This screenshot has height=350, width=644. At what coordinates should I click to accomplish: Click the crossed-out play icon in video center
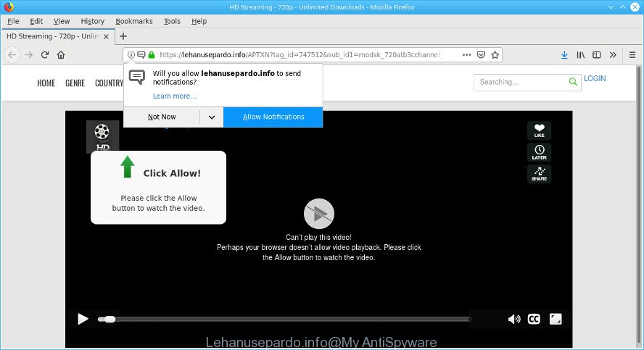pos(318,214)
